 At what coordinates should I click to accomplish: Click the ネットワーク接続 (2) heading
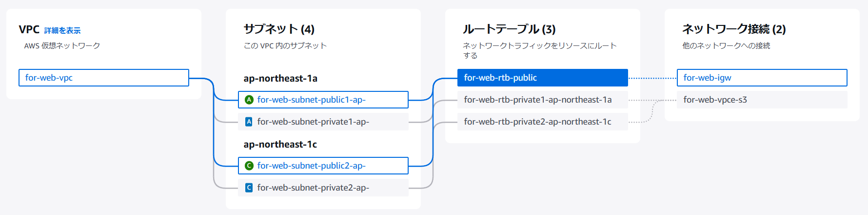tap(734, 29)
